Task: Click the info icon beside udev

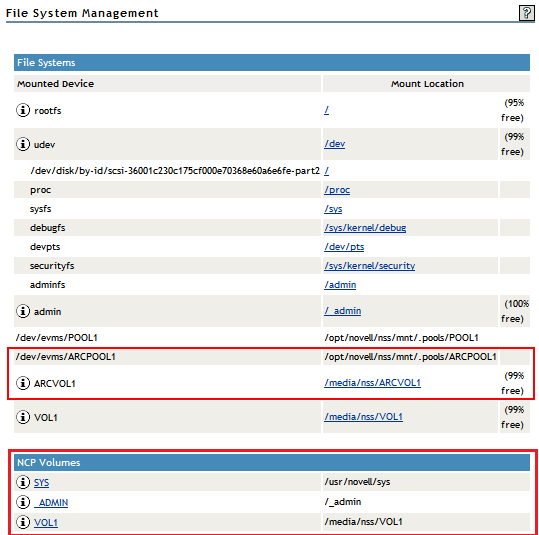Action: point(23,144)
